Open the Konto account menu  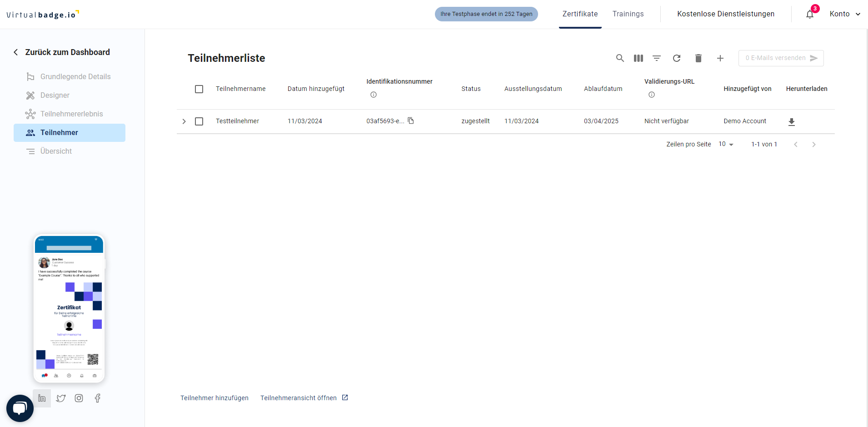click(845, 14)
